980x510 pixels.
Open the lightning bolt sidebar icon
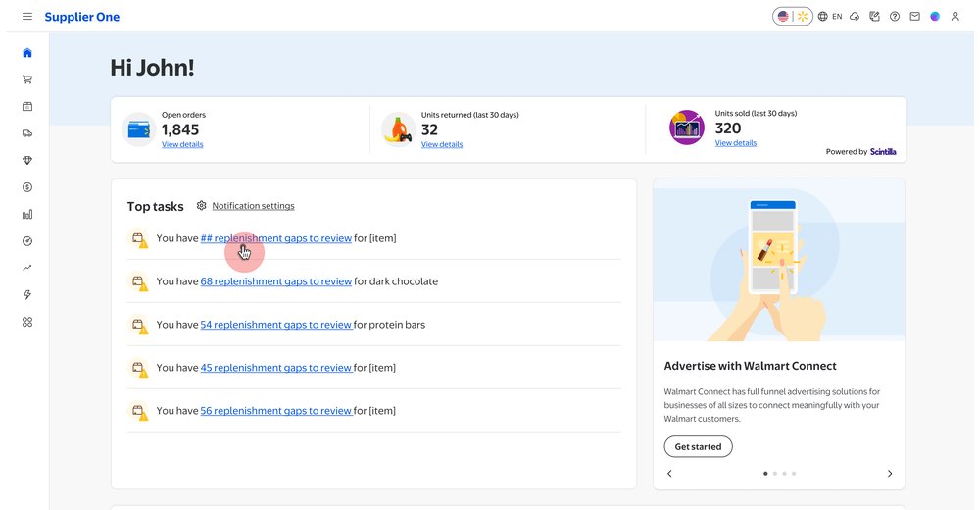coord(27,295)
